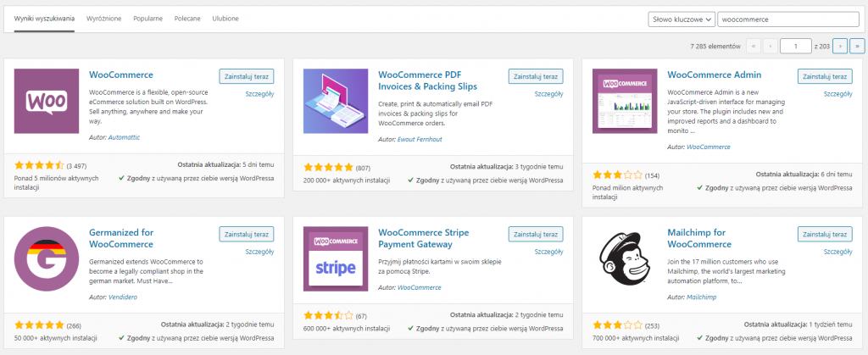Open the Słowo kluczowe search type dropdown
Screen dimensions: 868x355
point(682,19)
